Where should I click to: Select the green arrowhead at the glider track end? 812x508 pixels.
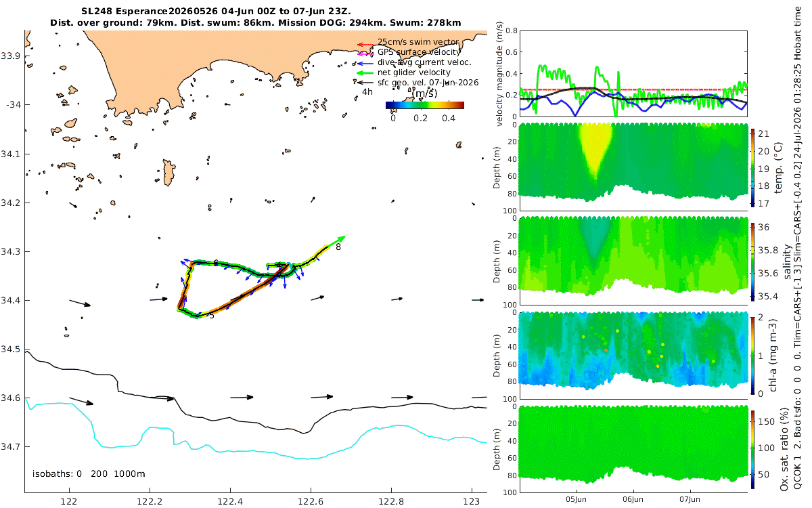pos(341,238)
